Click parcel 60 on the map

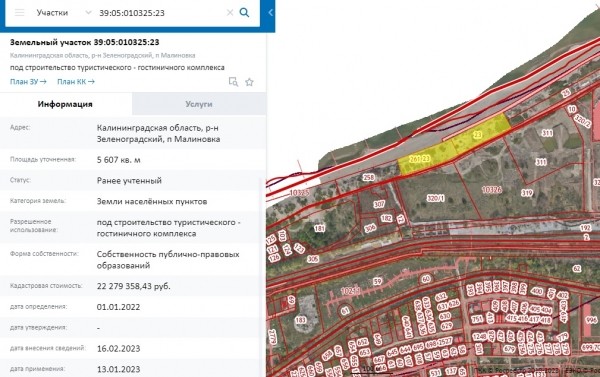pos(426,279)
